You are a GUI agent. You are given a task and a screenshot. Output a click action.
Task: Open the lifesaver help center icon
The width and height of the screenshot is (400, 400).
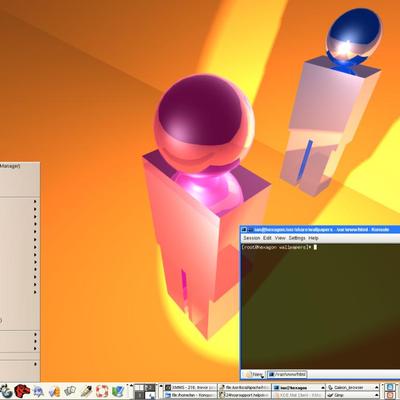click(102, 391)
